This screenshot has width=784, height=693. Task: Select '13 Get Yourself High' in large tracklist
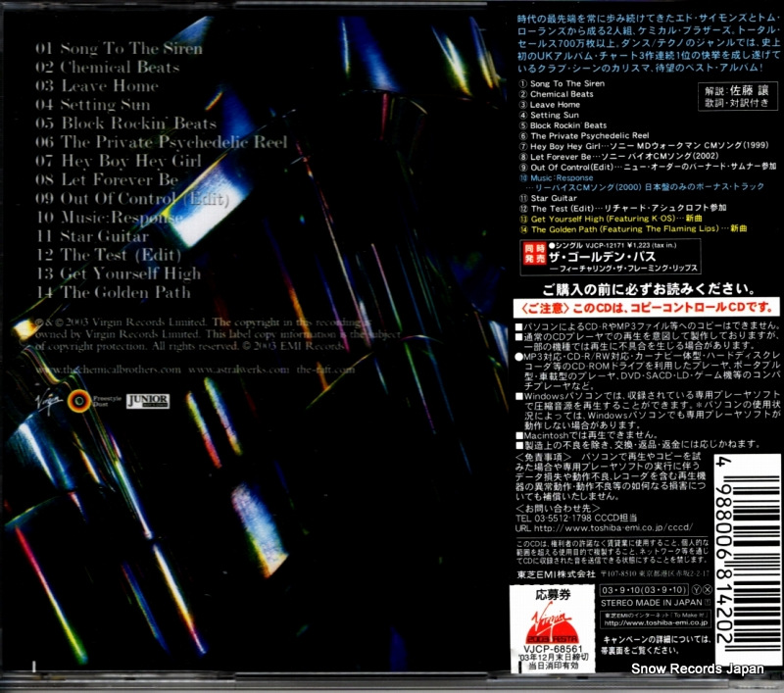(x=119, y=273)
